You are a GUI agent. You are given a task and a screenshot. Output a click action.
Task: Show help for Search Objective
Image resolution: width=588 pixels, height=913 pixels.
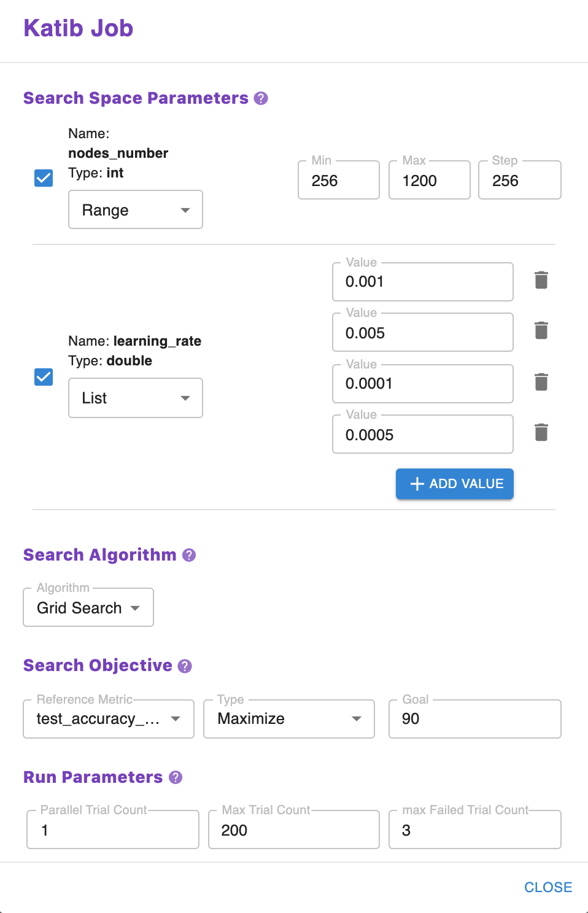(x=185, y=666)
